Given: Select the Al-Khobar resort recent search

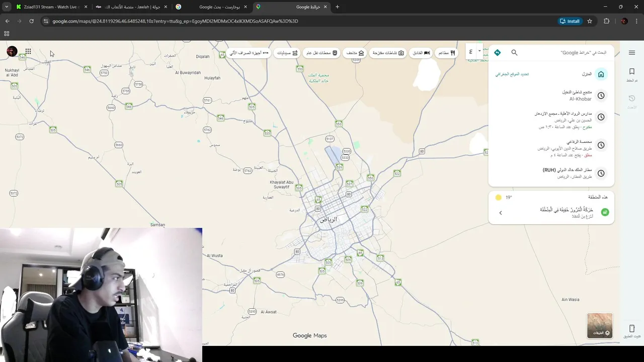Looking at the screenshot, I should pos(552,96).
